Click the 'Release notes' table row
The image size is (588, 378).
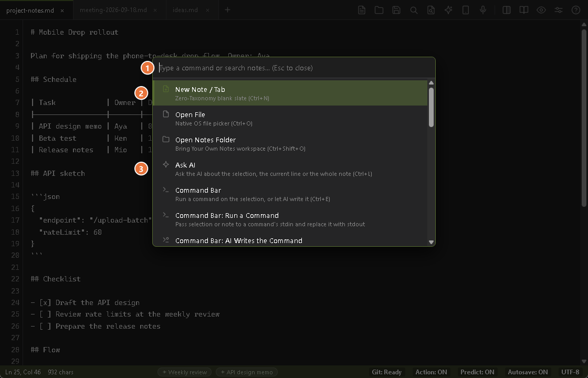[x=91, y=150]
